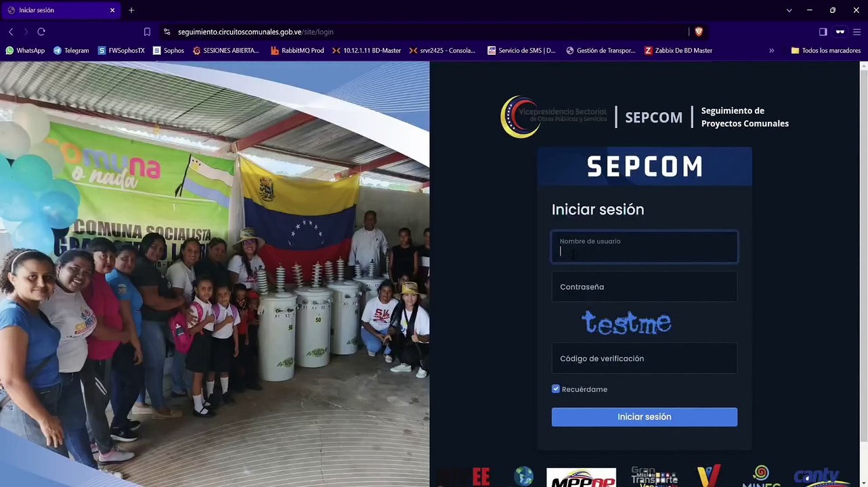Open the RabbitMQ Prod bookmark

click(x=297, y=51)
